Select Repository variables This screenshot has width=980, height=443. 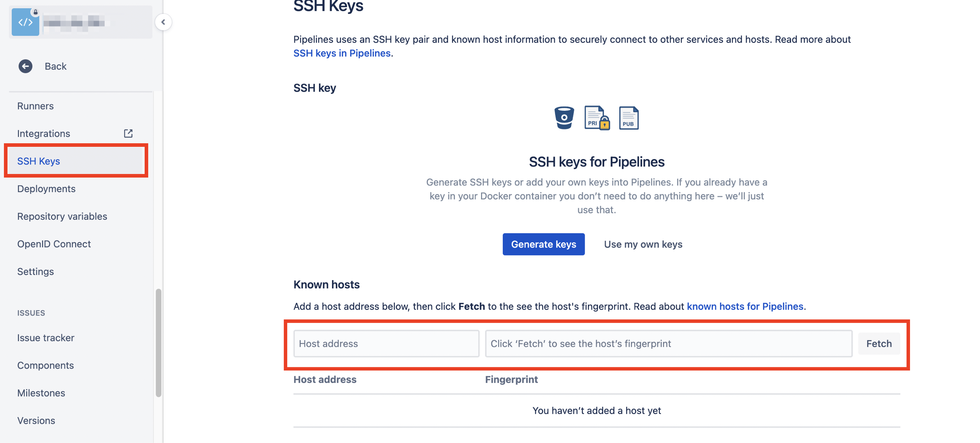click(x=62, y=216)
